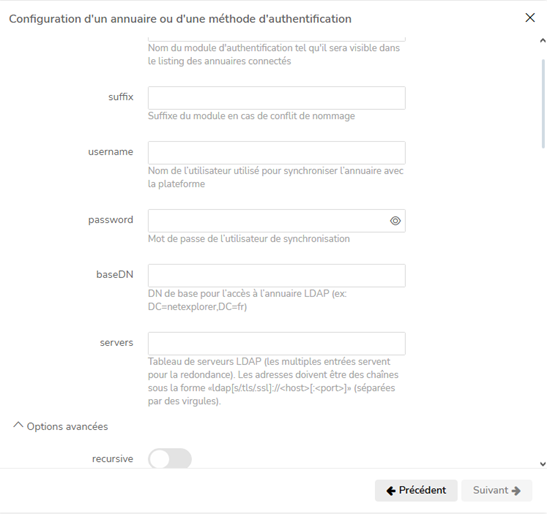
Task: Collapse the Options avancées chevron
Action: click(18, 425)
